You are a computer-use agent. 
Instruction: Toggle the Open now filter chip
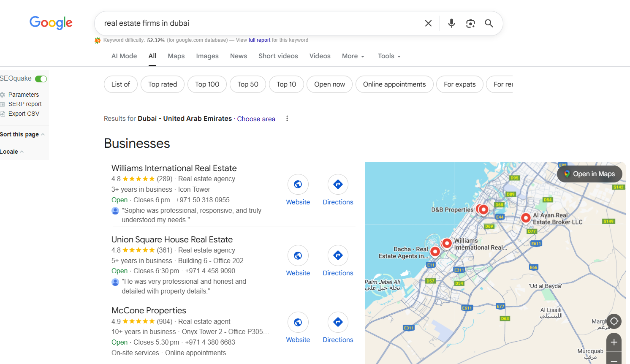[x=329, y=84]
